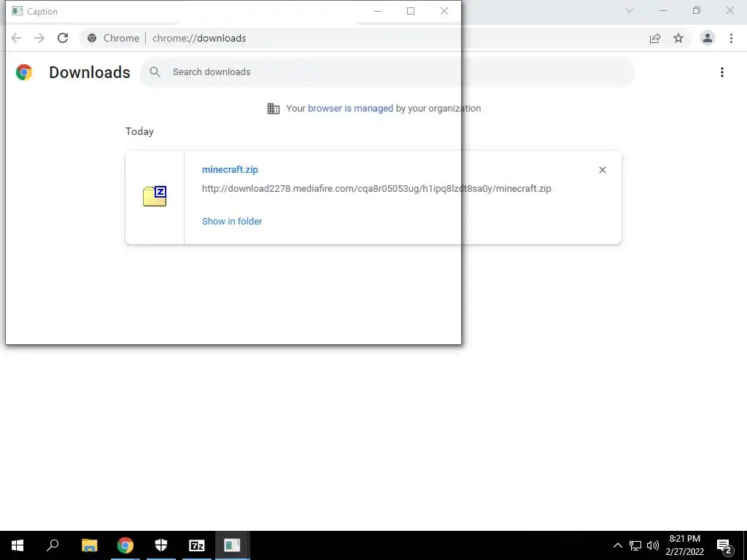Viewport: 747px width, 560px height.
Task: Minimize the Chrome window behind
Action: tap(662, 10)
